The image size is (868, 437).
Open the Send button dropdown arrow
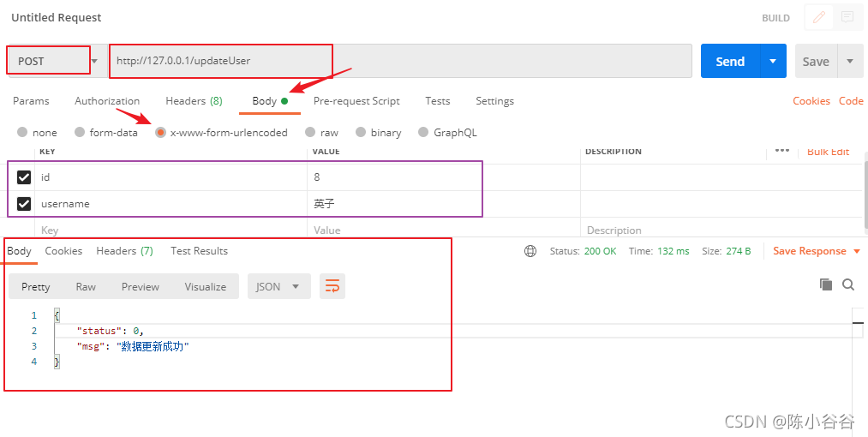tap(773, 61)
